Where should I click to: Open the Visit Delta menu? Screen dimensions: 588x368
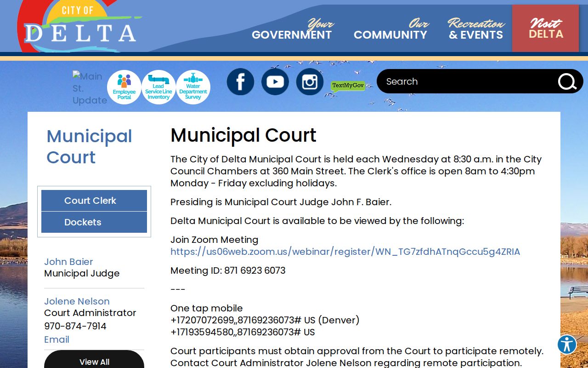point(546,29)
